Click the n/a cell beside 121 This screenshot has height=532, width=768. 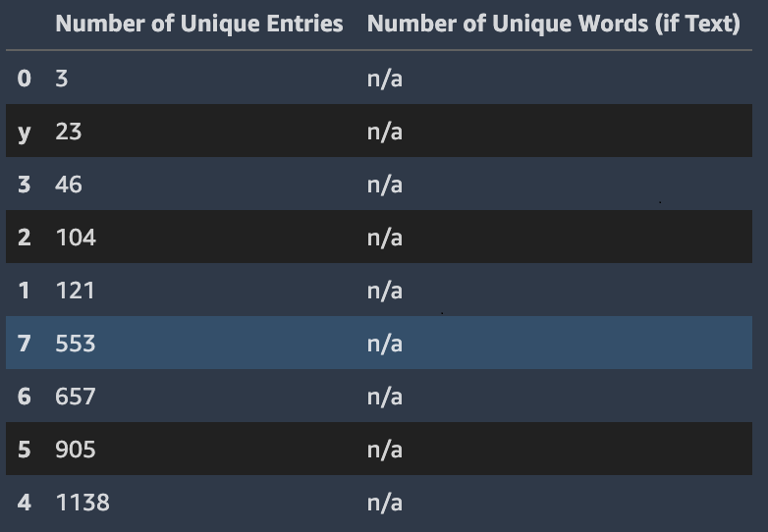[385, 291]
